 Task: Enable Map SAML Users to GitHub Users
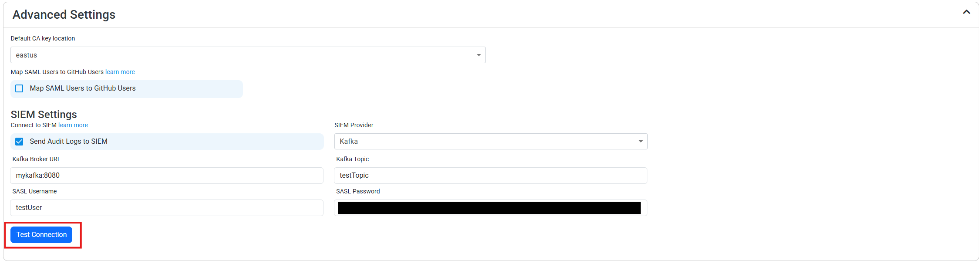click(x=19, y=88)
